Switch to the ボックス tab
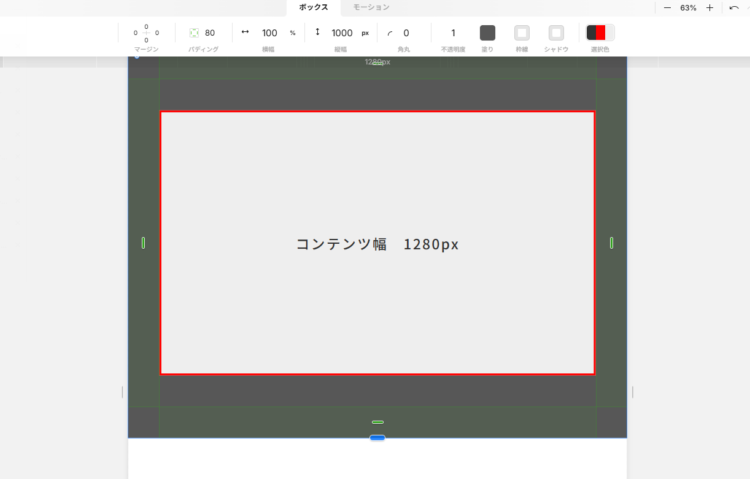This screenshot has width=750, height=479. click(313, 7)
